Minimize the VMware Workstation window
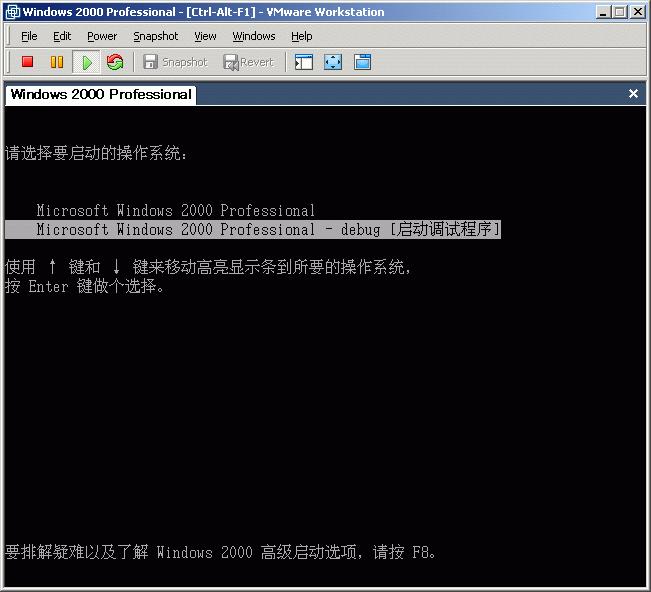 pos(603,12)
